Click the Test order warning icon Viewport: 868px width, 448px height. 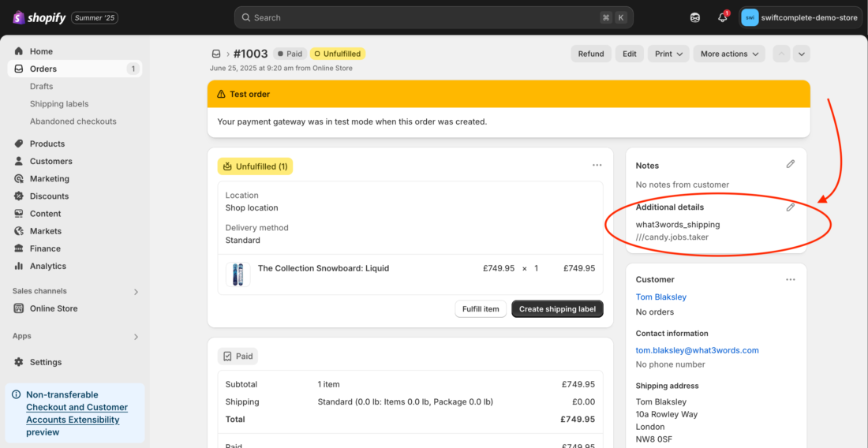pos(222,94)
